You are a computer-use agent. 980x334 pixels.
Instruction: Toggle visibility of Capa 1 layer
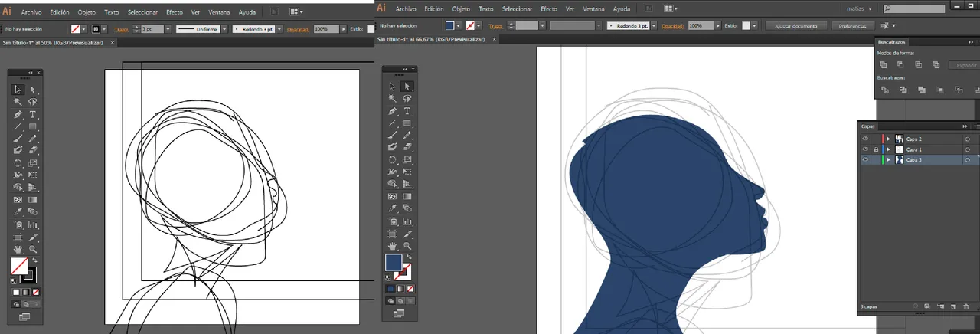(865, 149)
